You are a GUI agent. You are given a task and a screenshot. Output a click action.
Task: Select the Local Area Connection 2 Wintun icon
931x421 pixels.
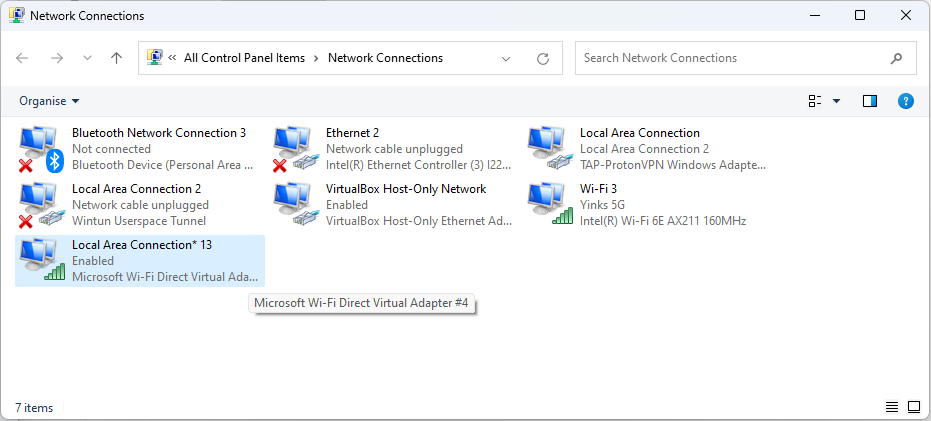click(40, 205)
